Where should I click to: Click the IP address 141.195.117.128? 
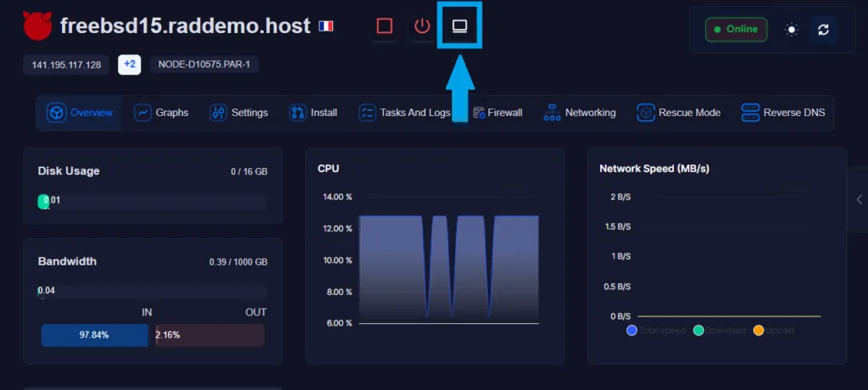click(66, 64)
